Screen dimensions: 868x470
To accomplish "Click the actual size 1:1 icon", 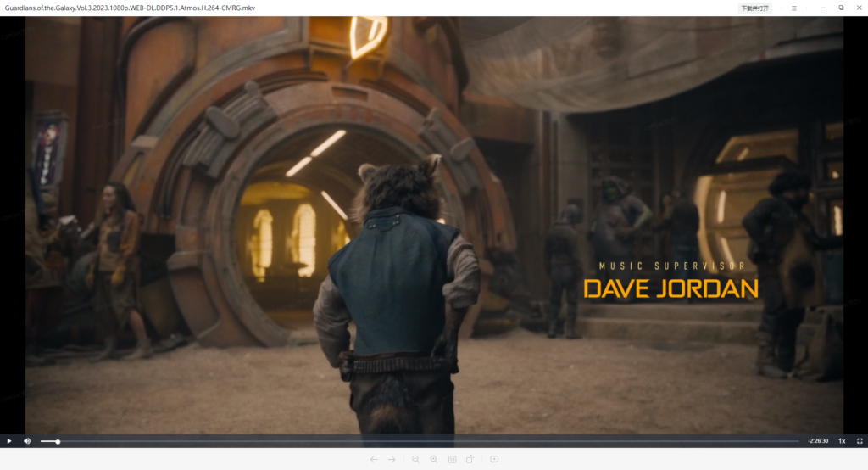I will (x=453, y=459).
